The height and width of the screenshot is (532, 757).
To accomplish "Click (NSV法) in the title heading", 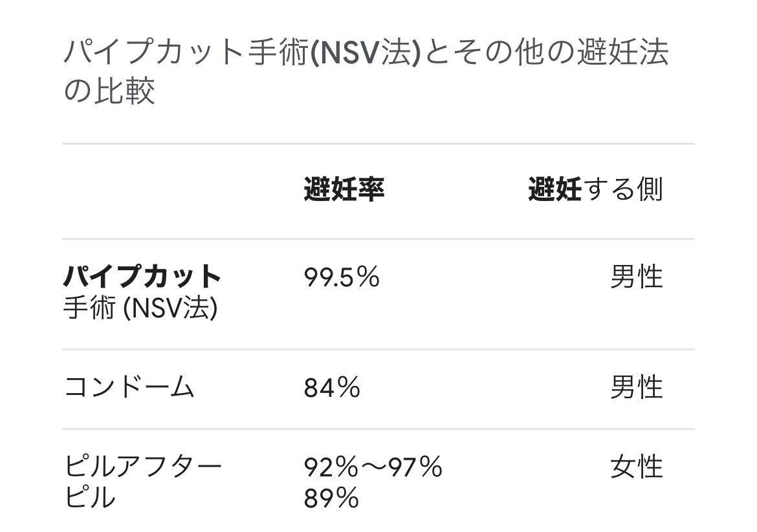I will pyautogui.click(x=366, y=54).
